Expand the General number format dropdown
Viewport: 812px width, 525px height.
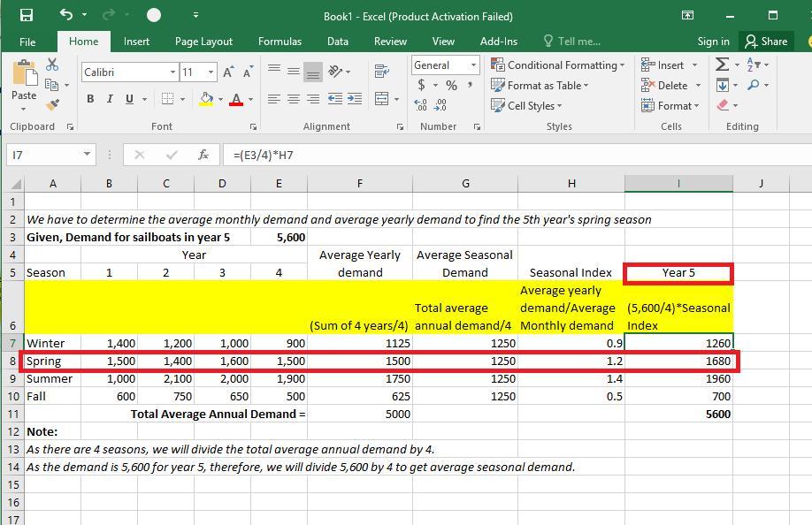click(473, 65)
